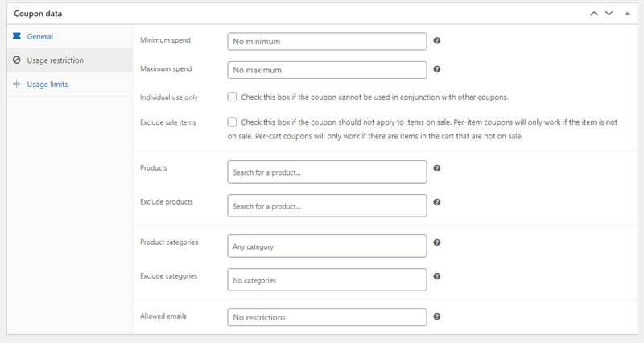This screenshot has height=343, width=644.
Task: Open the Exclude categories selector
Action: (x=327, y=279)
